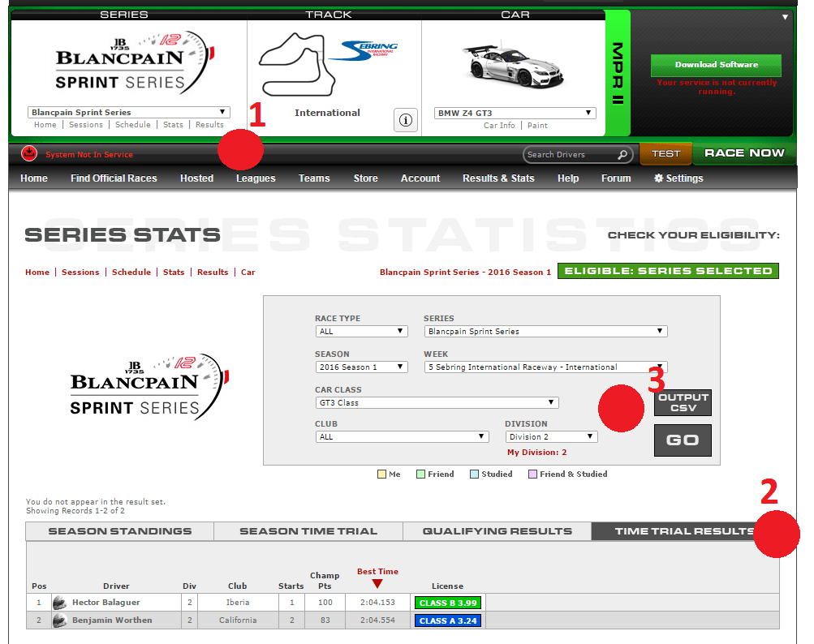Click the CLASS B 3.99 license badge

448,603
